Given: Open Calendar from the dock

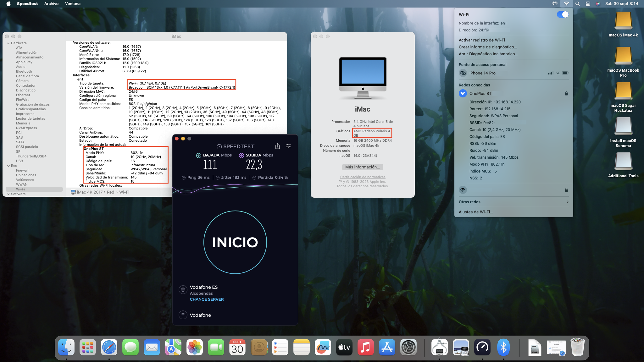Looking at the screenshot, I should tap(237, 347).
